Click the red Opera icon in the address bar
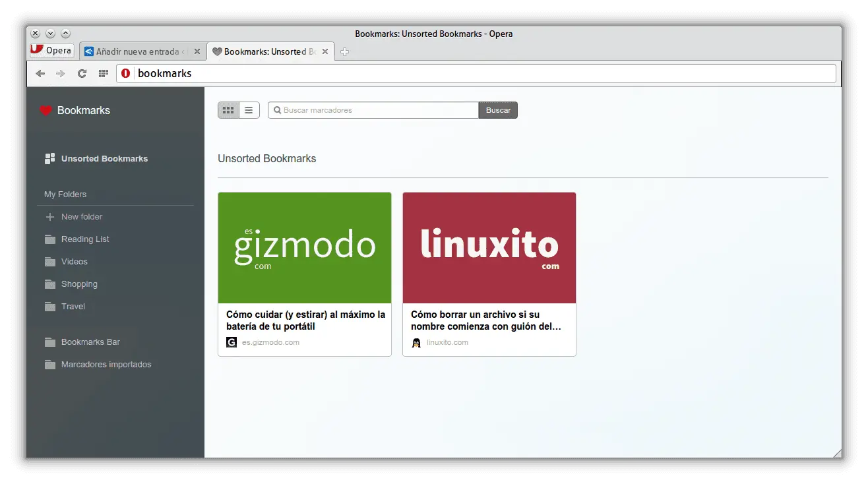868x484 pixels. [125, 73]
